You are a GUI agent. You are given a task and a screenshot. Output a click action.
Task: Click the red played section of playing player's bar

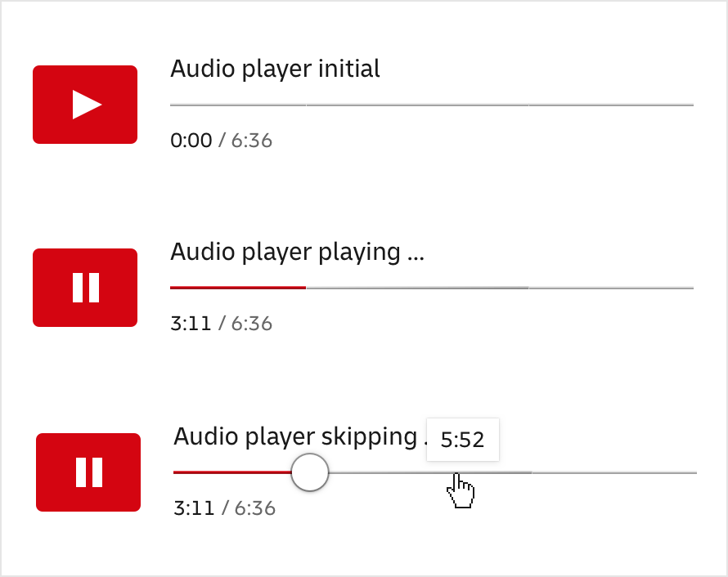tap(237, 288)
